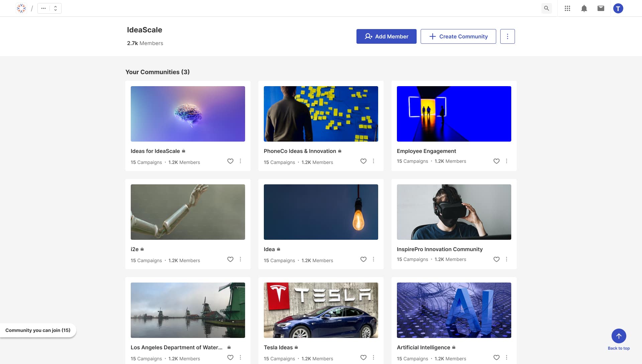Select the Your Communities section header
Viewport: 642px width, 364px height.
coord(157,72)
